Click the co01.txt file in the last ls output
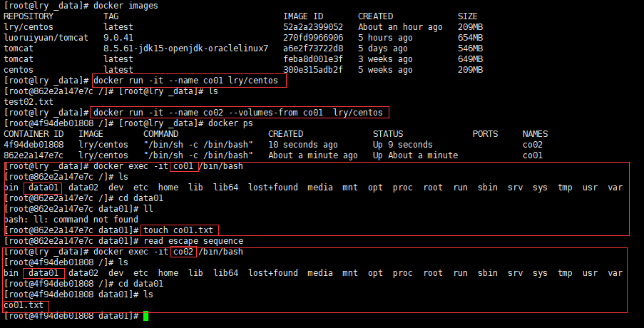This screenshot has height=328, width=644. (24, 305)
